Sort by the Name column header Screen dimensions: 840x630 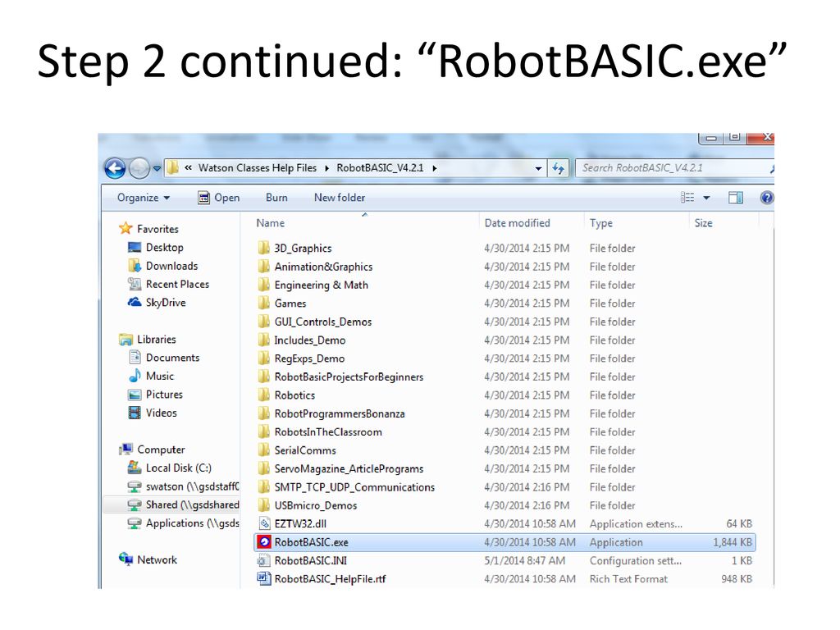pyautogui.click(x=270, y=223)
